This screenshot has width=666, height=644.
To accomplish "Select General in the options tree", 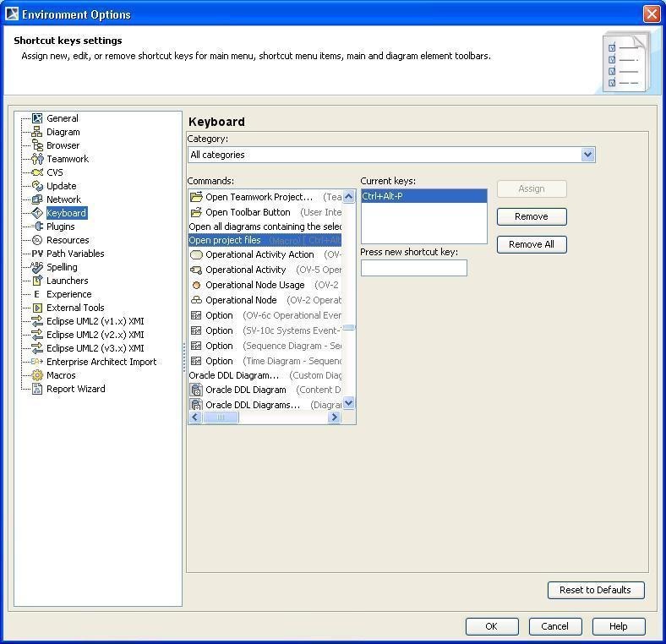I will (x=63, y=118).
